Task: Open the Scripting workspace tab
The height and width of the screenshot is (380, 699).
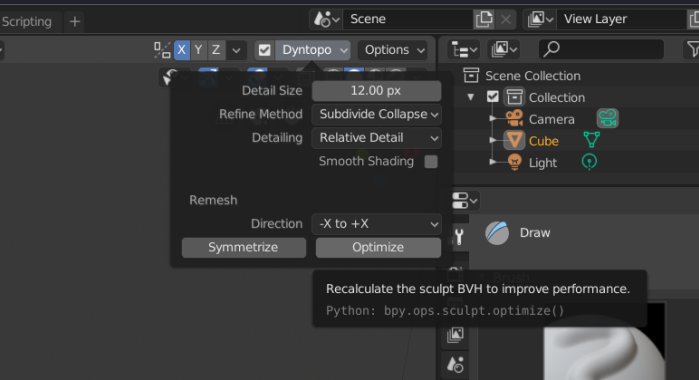Action: (x=26, y=21)
